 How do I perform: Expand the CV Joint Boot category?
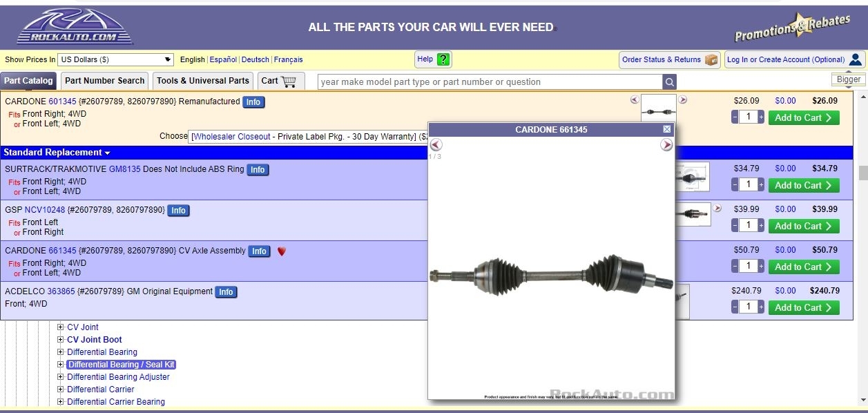coord(61,340)
